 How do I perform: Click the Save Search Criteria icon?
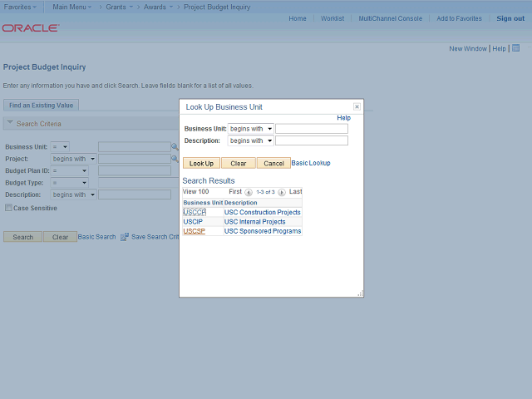pyautogui.click(x=125, y=237)
